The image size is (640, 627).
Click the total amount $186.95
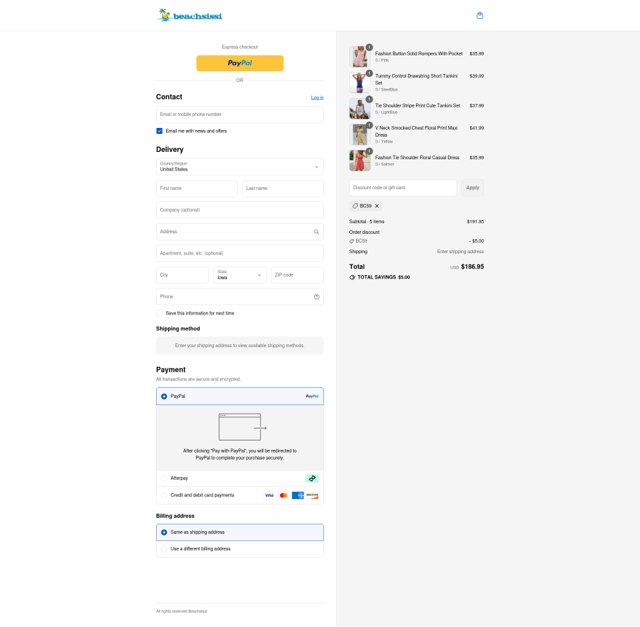click(472, 267)
